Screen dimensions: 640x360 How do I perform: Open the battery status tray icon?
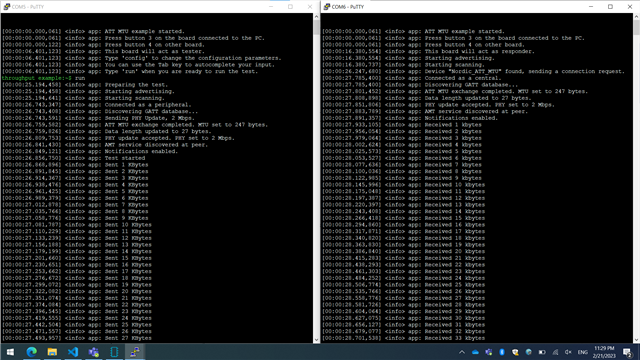542,352
